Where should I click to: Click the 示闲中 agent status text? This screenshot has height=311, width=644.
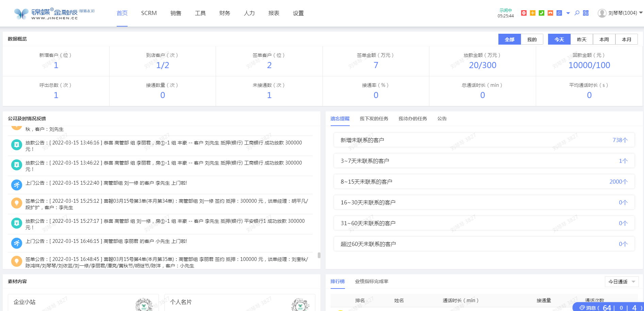506,10
